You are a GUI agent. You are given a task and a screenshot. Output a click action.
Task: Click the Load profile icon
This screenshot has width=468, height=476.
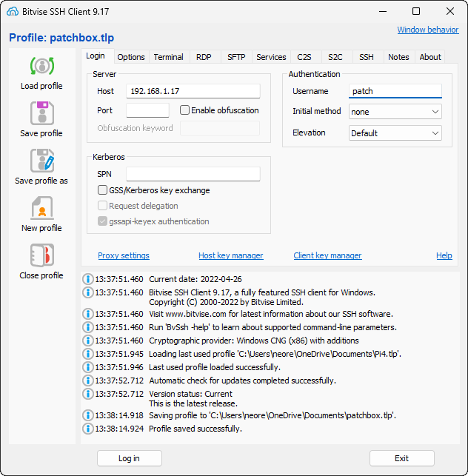[x=42, y=66]
